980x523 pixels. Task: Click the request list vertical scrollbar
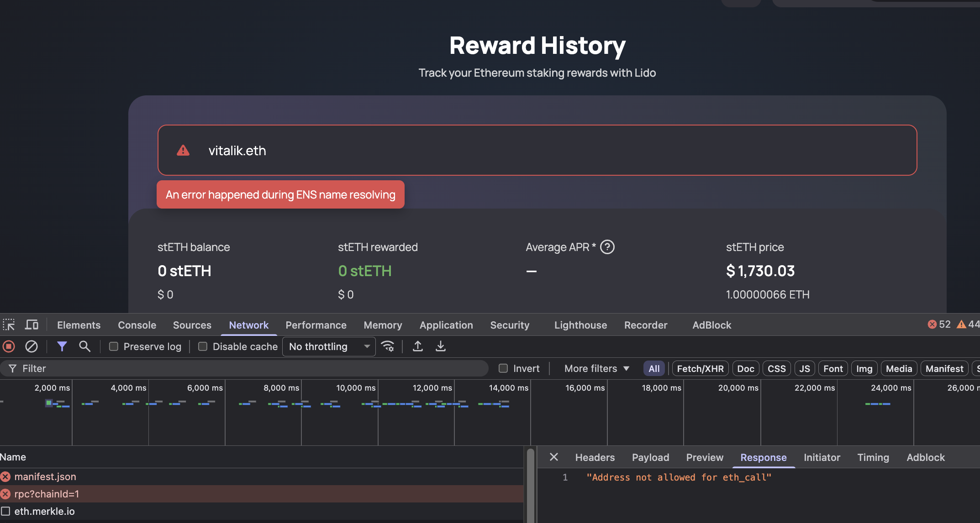530,485
